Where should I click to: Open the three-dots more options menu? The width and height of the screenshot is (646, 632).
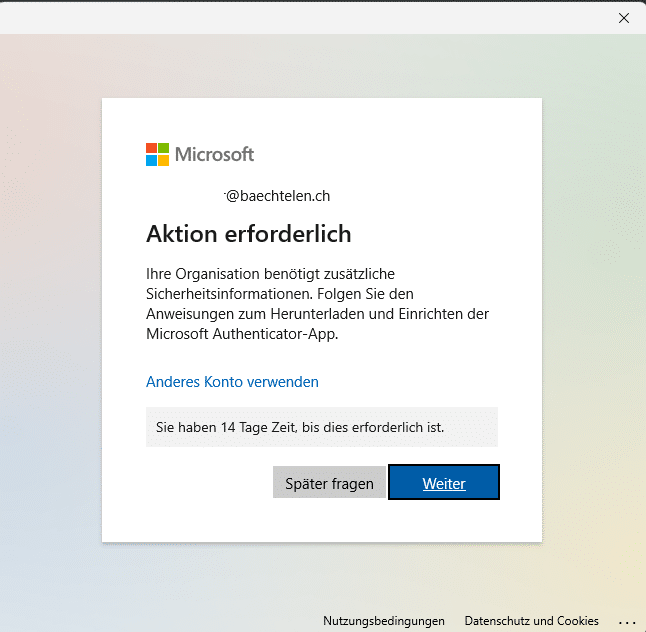627,621
